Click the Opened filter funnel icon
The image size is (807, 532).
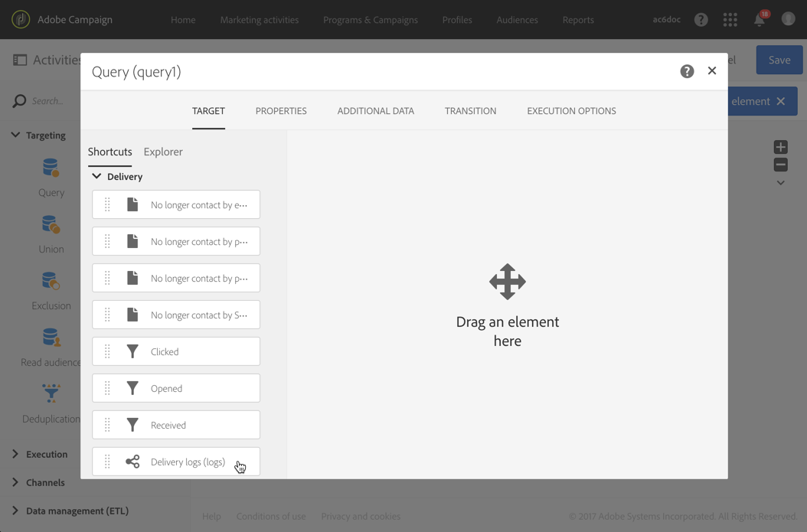(x=132, y=388)
